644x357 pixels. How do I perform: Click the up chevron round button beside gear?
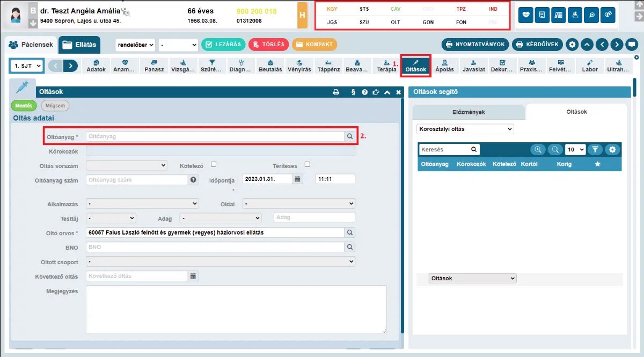[x=587, y=45]
